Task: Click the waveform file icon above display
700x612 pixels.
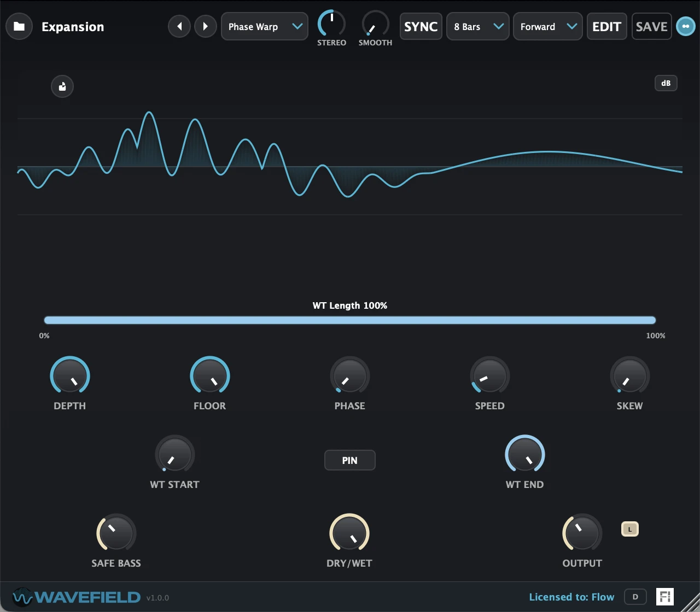Action: pos(62,86)
